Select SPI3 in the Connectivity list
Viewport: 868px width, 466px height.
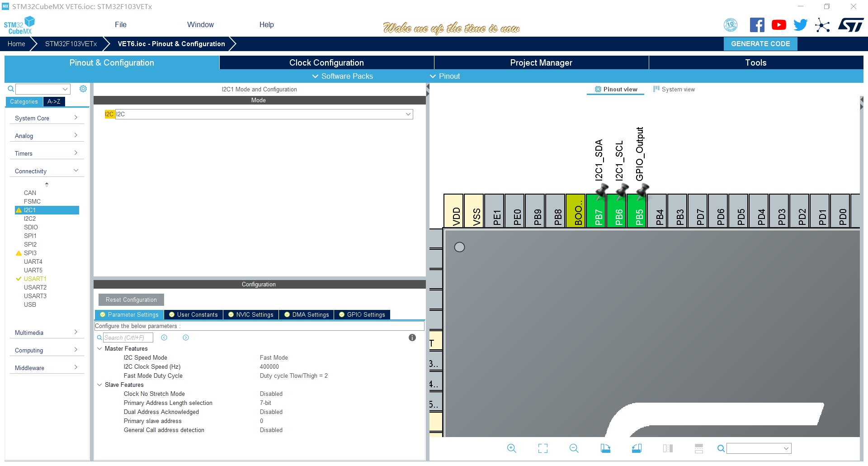(x=30, y=253)
